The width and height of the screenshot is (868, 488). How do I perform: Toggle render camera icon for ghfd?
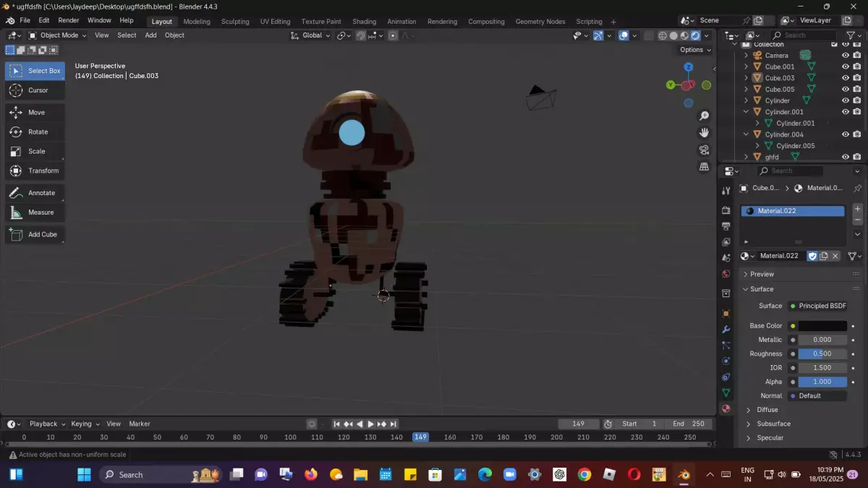tap(857, 157)
